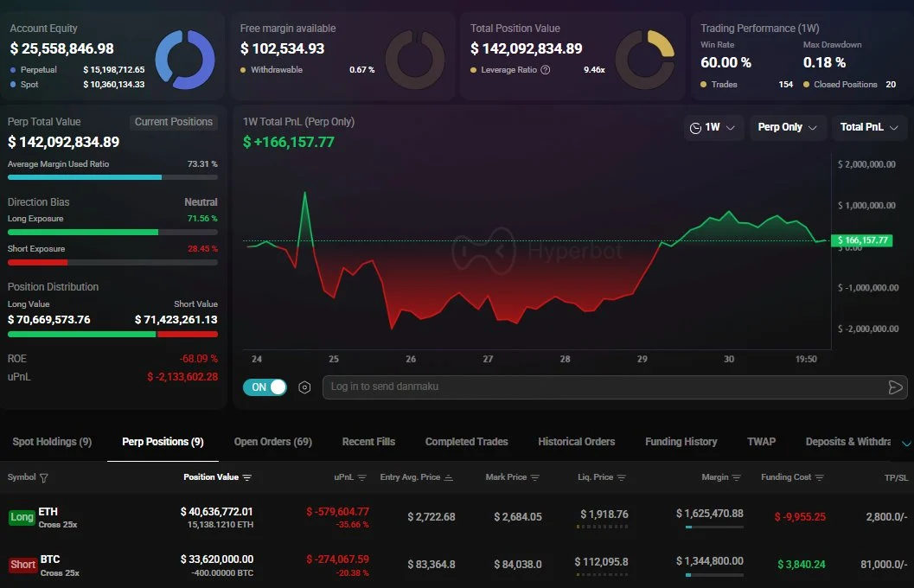Open the Deposits & Withdrawals tab

coord(848,442)
